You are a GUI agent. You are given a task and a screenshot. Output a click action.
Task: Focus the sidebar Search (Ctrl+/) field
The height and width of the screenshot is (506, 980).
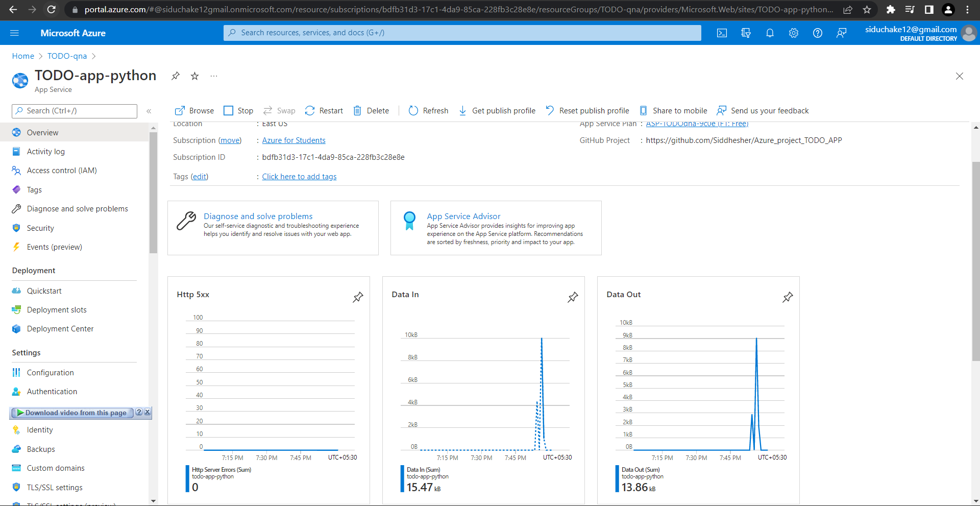point(75,111)
